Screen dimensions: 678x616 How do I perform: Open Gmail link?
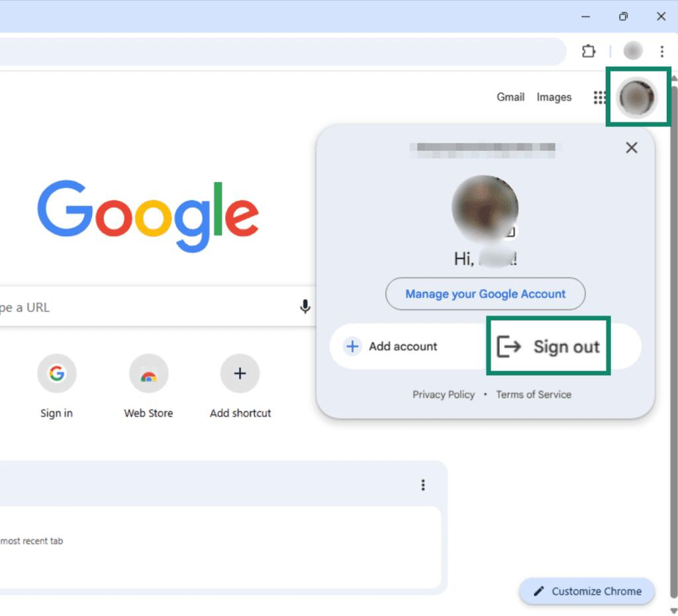pos(510,97)
